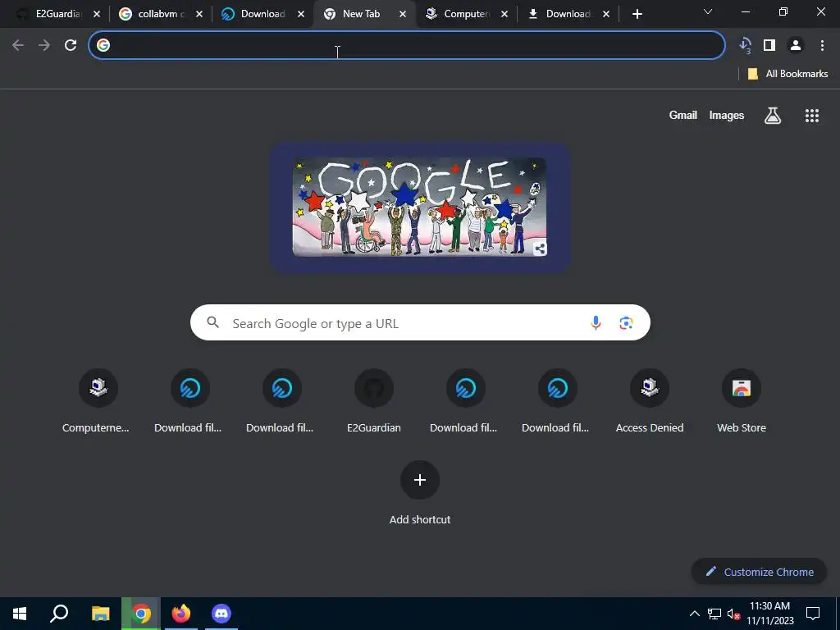The height and width of the screenshot is (630, 840).
Task: Share the Google Doodle
Action: [540, 249]
